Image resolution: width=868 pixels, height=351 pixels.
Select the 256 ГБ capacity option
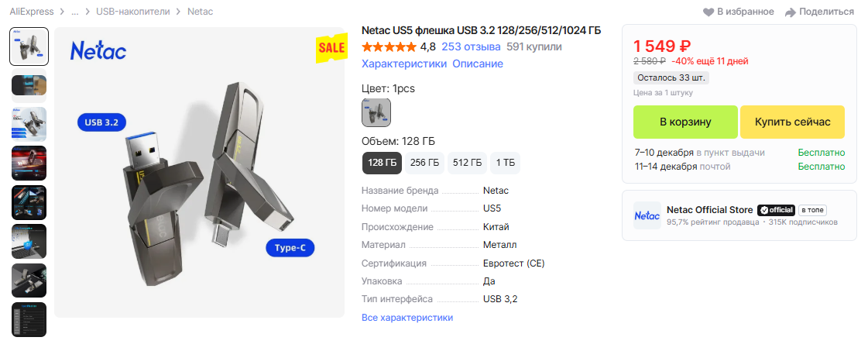point(424,163)
